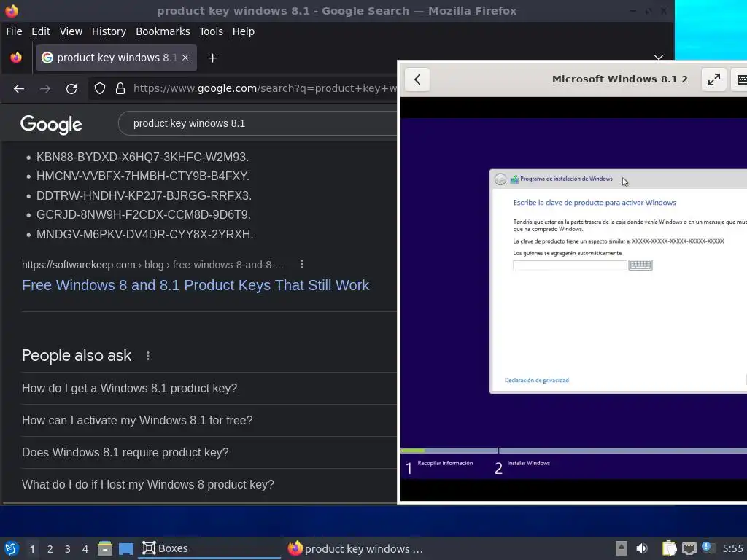Open the keyboard shortcuts button in Boxes
747x560 pixels.
[x=741, y=79]
